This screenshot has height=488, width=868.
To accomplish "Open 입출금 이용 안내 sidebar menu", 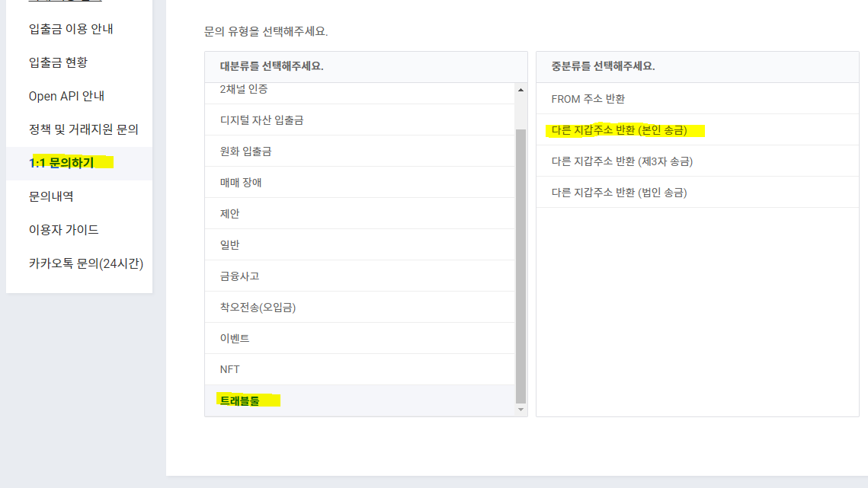I will point(71,29).
